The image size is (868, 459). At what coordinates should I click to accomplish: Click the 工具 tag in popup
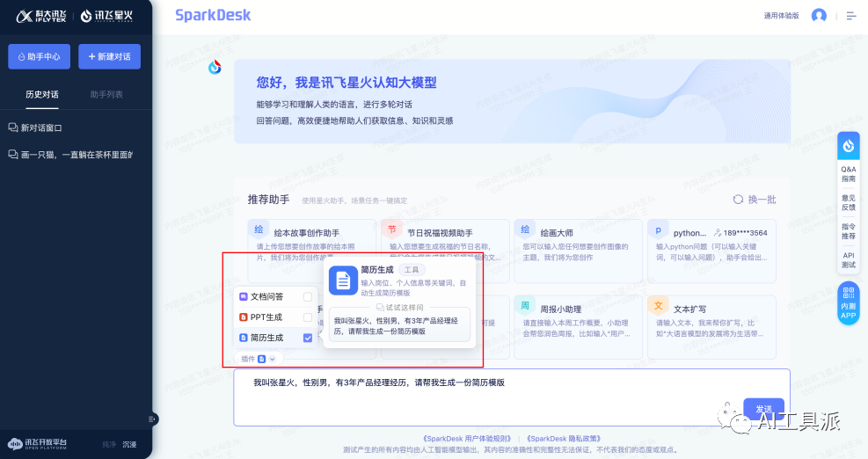tap(412, 270)
